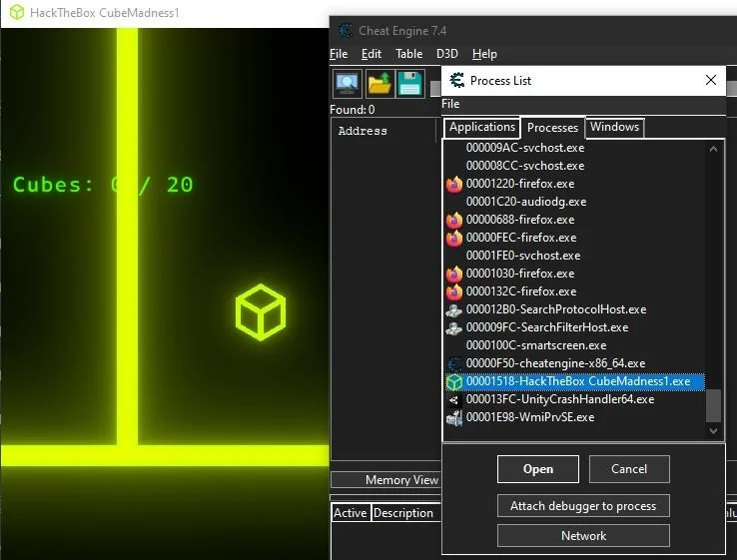737x560 pixels.
Task: Click the open folder toolbar icon
Action: 378,84
